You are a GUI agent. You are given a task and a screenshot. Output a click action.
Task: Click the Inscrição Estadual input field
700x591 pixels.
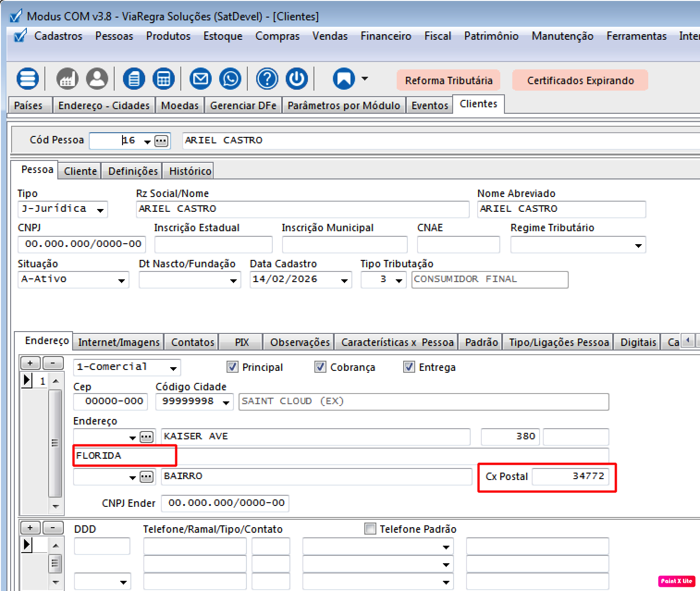pyautogui.click(x=213, y=245)
